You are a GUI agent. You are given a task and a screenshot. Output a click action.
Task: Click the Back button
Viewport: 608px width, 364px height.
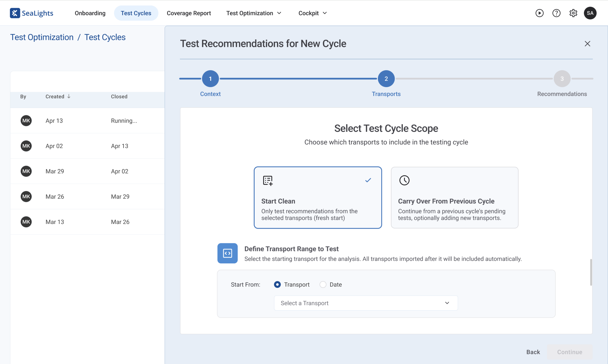coord(533,352)
